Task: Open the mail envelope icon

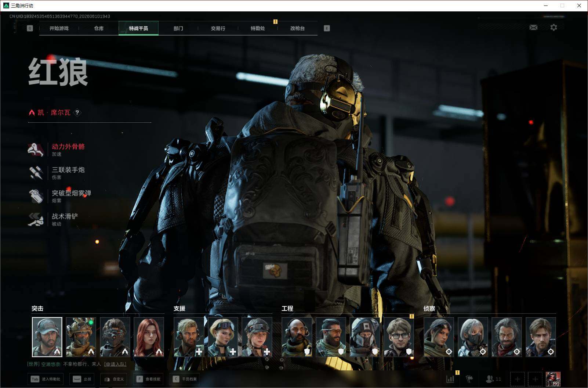Action: [x=533, y=27]
